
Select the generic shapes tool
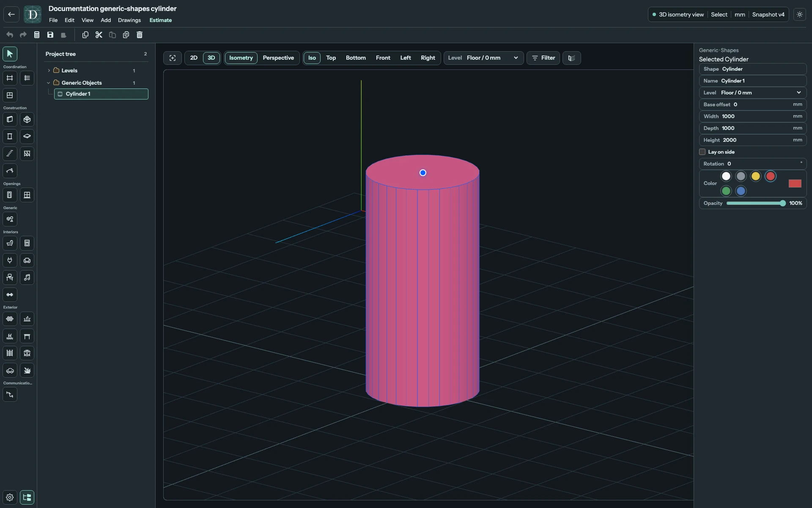click(10, 219)
